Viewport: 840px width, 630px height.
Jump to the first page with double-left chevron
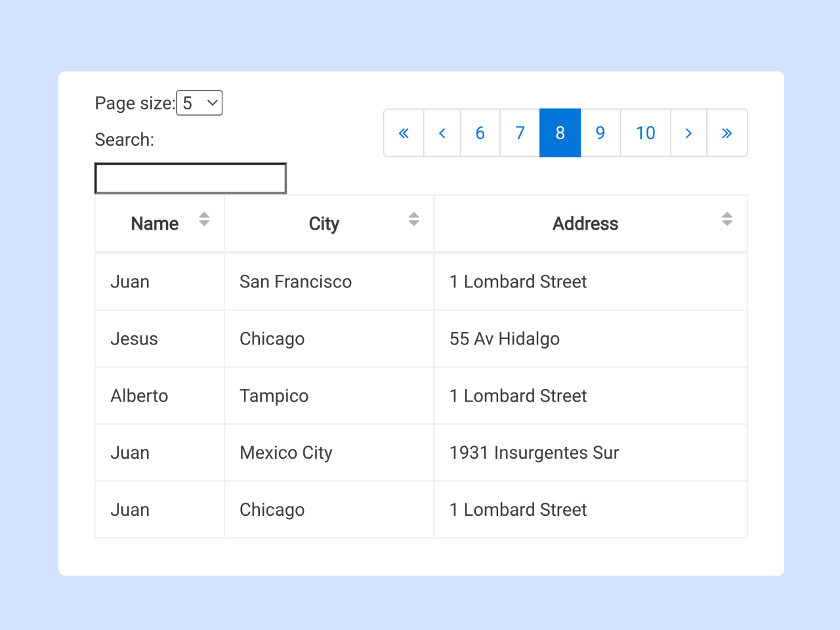point(404,133)
